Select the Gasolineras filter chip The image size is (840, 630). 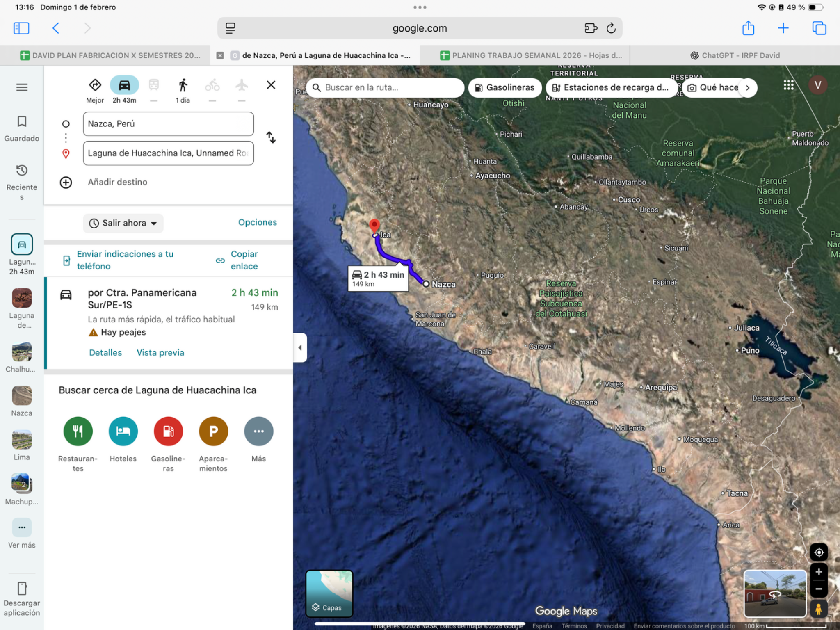[x=505, y=87]
